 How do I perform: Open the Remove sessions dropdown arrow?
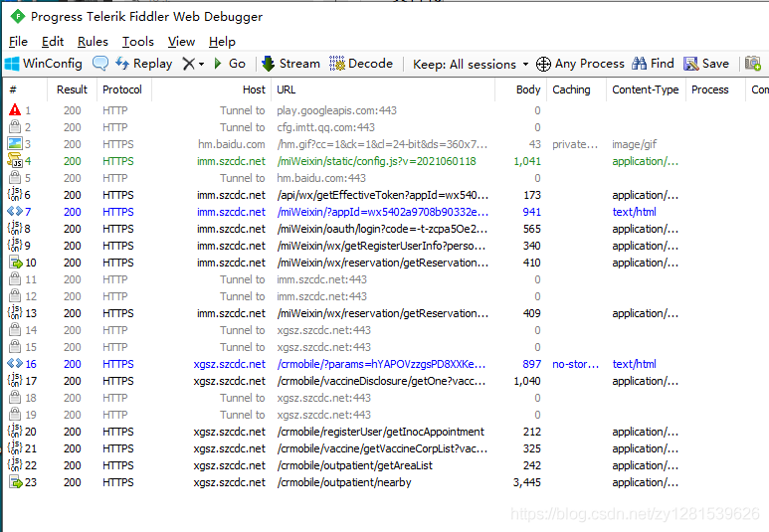[201, 65]
